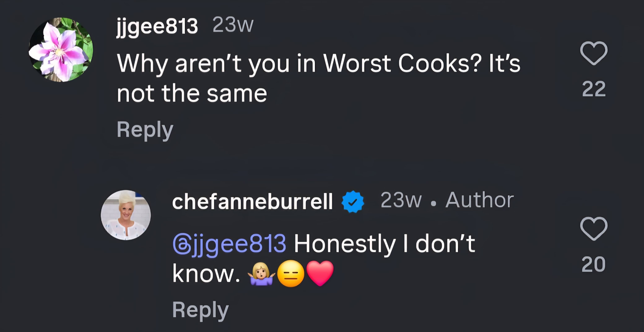View the 22 likes on jjgee813's comment
The image size is (644, 332).
(594, 89)
